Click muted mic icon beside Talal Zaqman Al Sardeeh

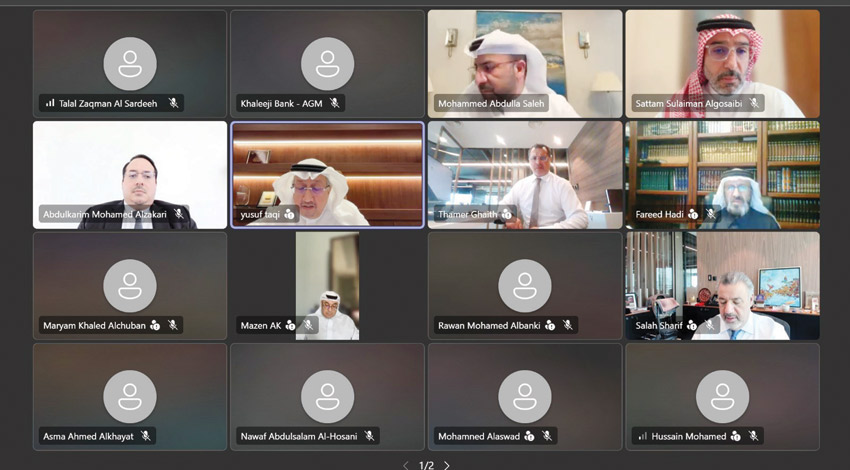[x=173, y=103]
